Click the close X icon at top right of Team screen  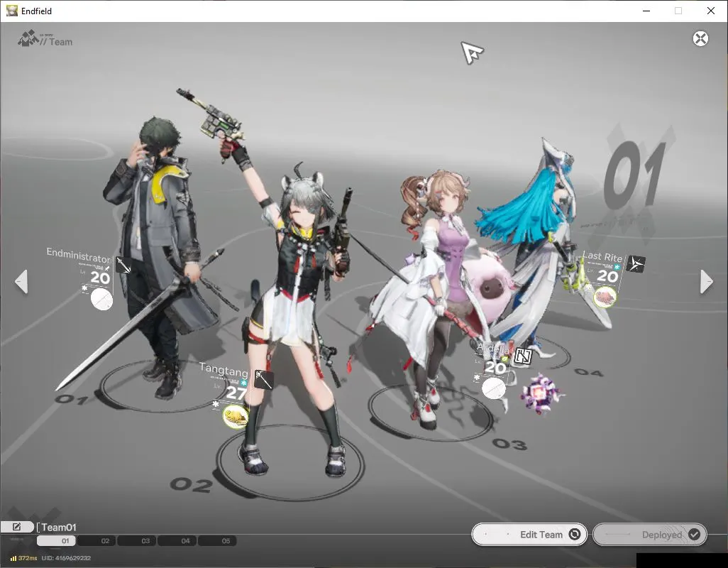(700, 38)
